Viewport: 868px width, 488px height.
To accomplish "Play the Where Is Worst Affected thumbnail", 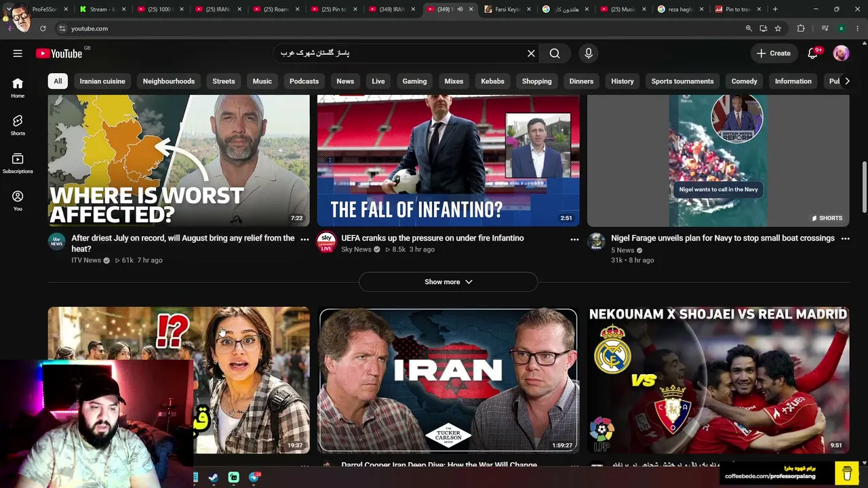I will pyautogui.click(x=179, y=161).
